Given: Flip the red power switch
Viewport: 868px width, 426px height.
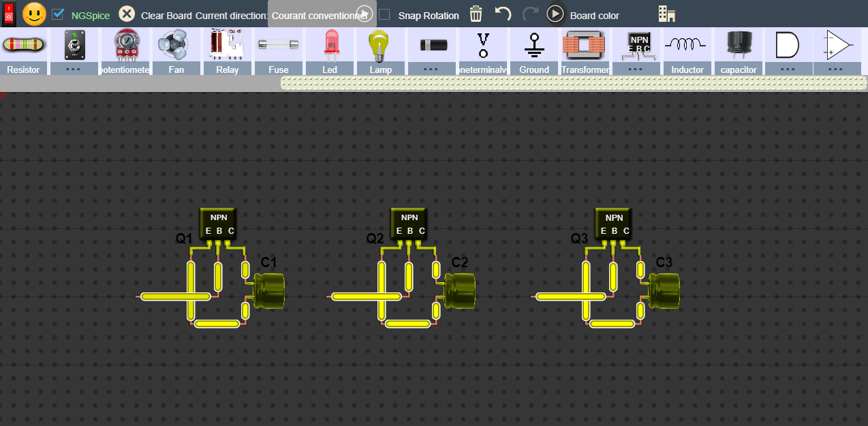Looking at the screenshot, I should [7, 14].
